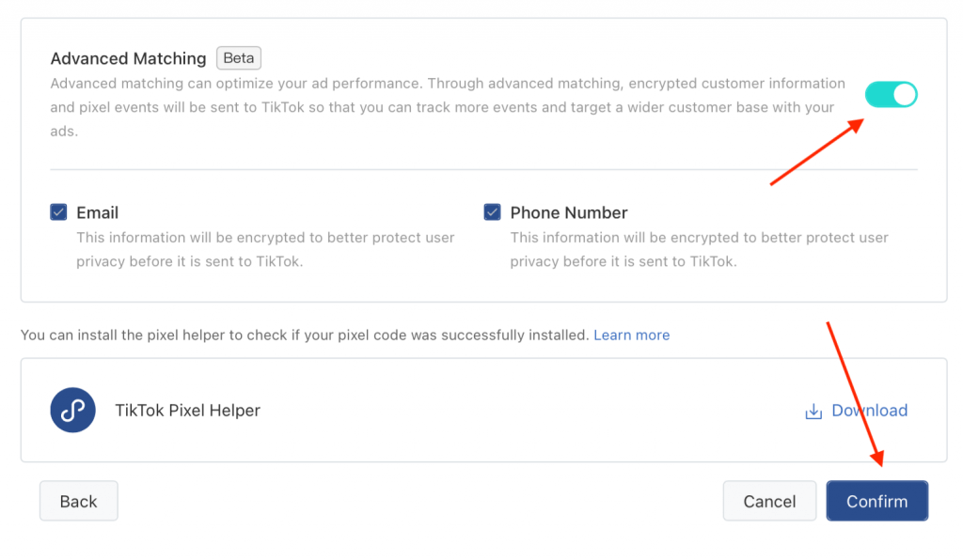Click the description under Phone Number option
This screenshot has height=560, width=963.
pos(699,249)
